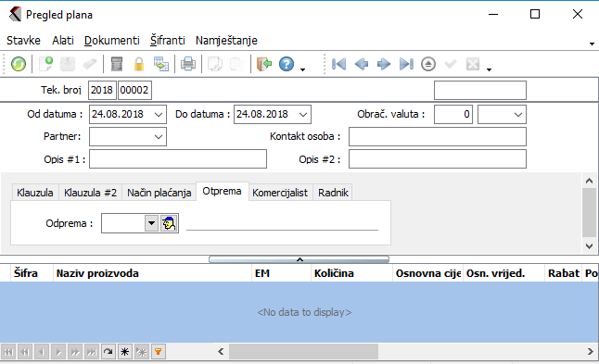Viewport: 599px width, 364px height.
Task: Open the Namještanje menu
Action: pos(226,40)
